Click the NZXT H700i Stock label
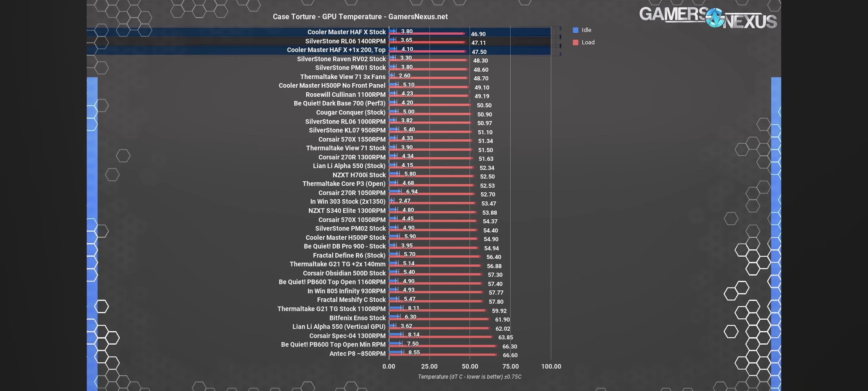 359,175
